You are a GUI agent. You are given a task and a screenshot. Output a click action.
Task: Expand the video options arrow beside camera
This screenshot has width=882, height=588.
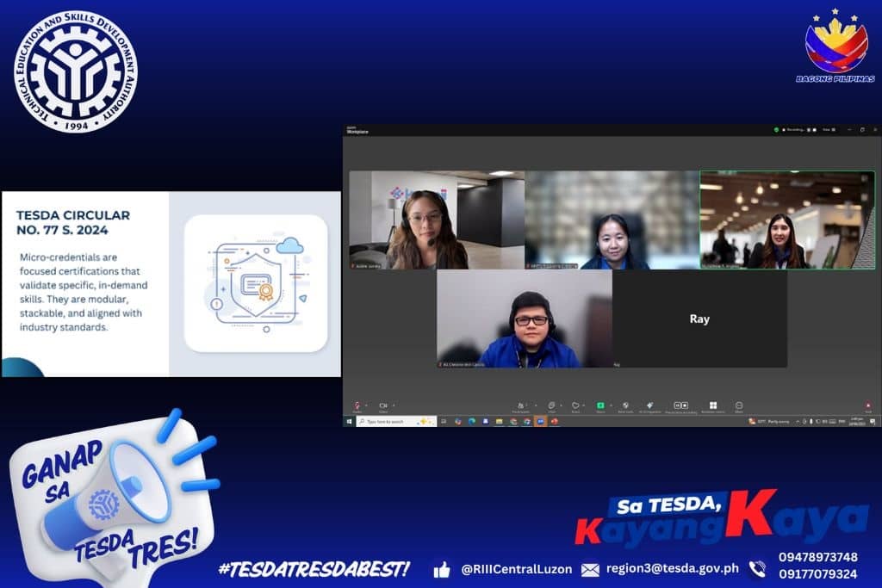point(393,405)
